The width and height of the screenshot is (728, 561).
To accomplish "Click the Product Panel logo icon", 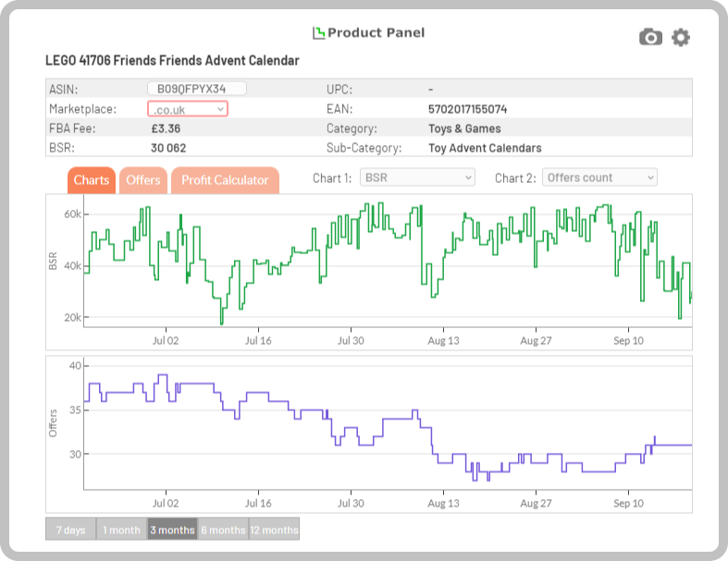I will coord(318,33).
